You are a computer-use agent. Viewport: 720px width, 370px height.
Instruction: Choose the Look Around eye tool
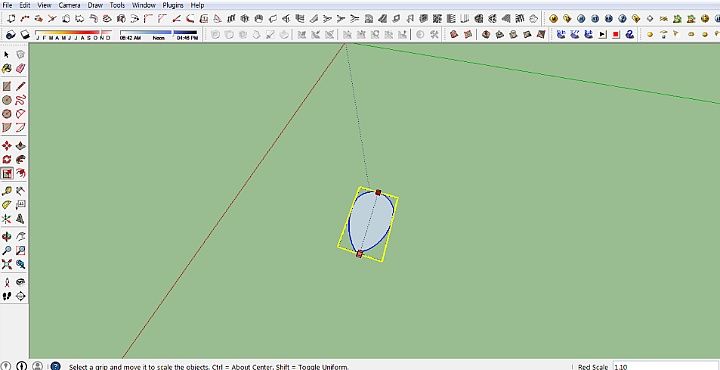(x=20, y=282)
